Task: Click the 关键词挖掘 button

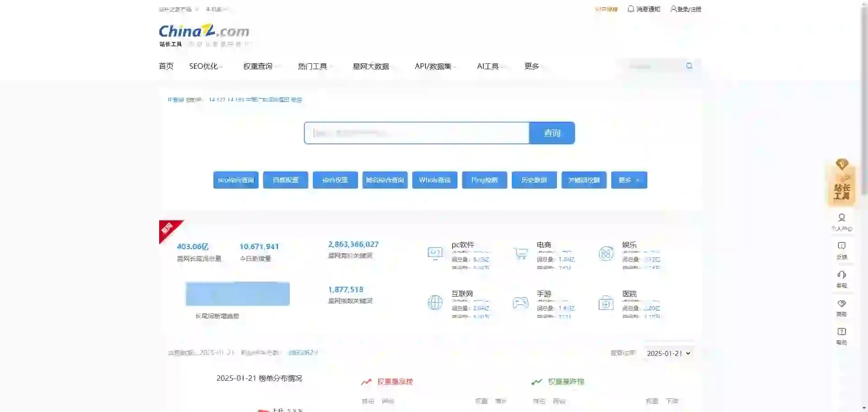Action: 584,180
